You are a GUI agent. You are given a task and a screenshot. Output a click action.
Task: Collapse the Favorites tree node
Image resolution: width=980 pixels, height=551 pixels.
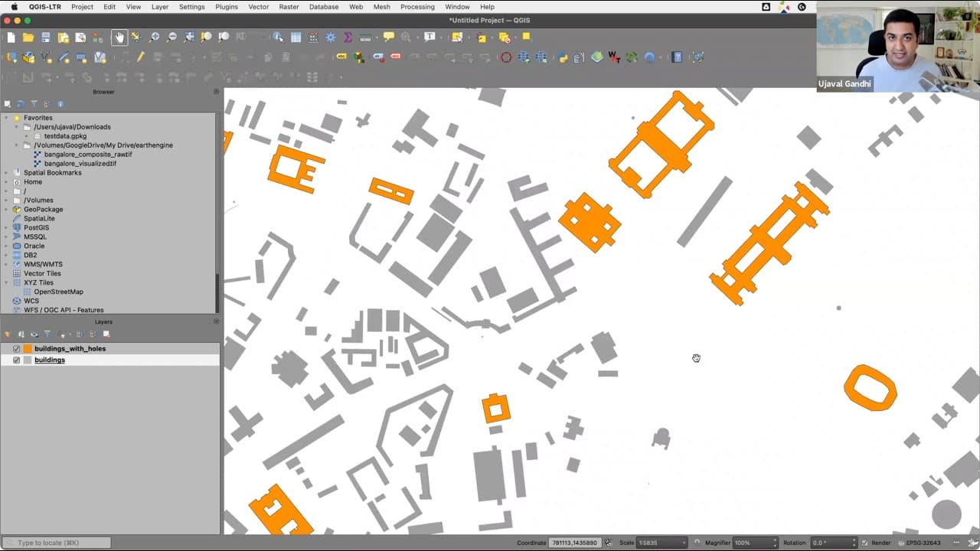point(7,118)
